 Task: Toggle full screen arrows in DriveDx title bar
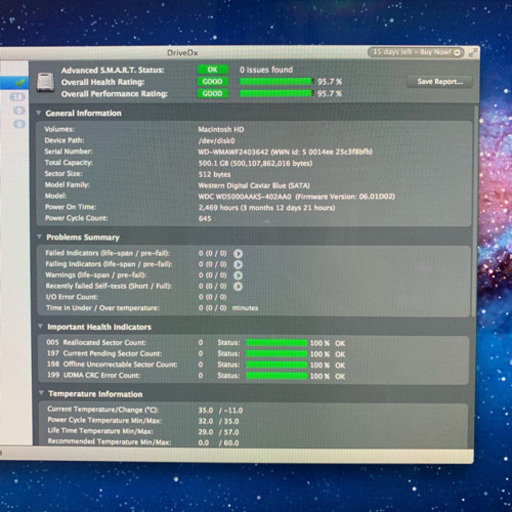tap(473, 52)
